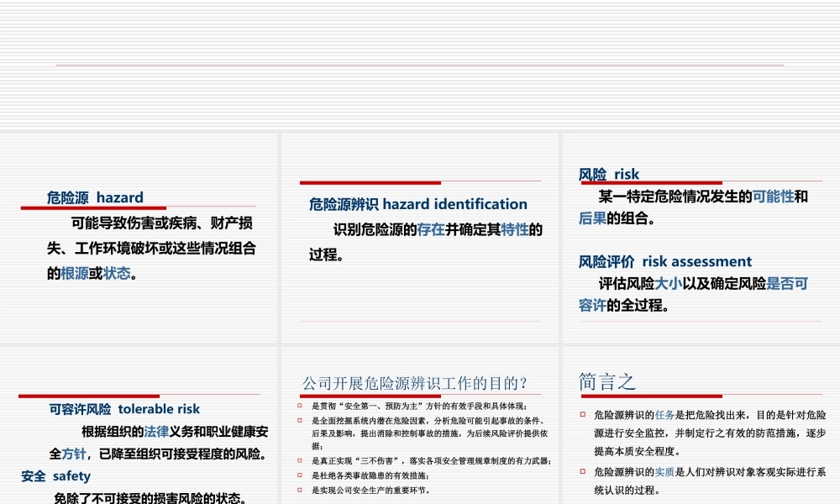Click the blue word "大小" in risk assessment

668,283
